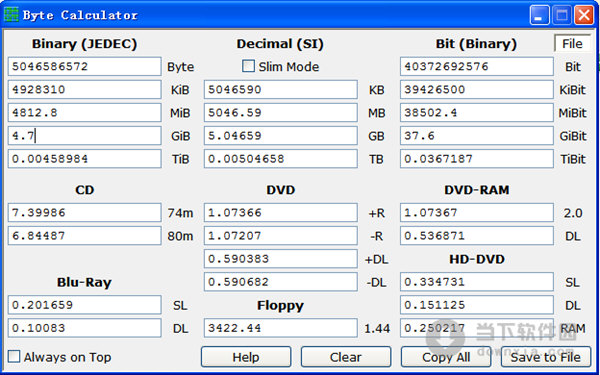This screenshot has height=375, width=600.
Task: Close the Byte Calculator window
Action: (584, 15)
